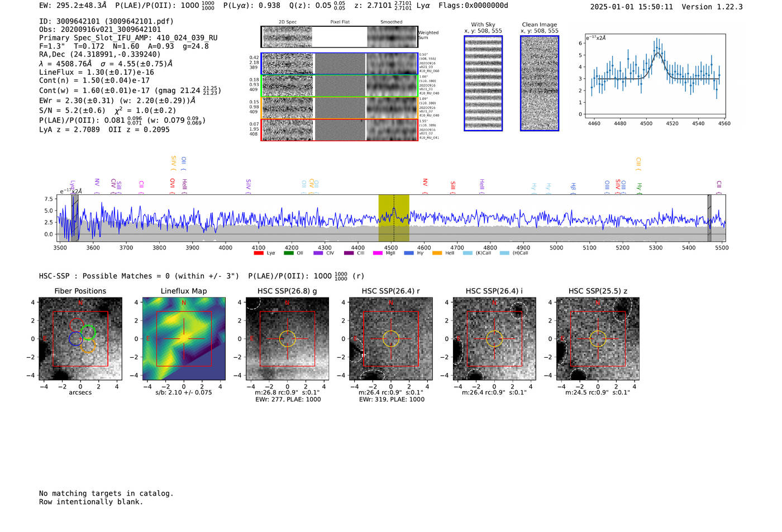Click the 'EWr: 277, PLAE: 1000' caption
The height and width of the screenshot is (532, 782).
288,400
